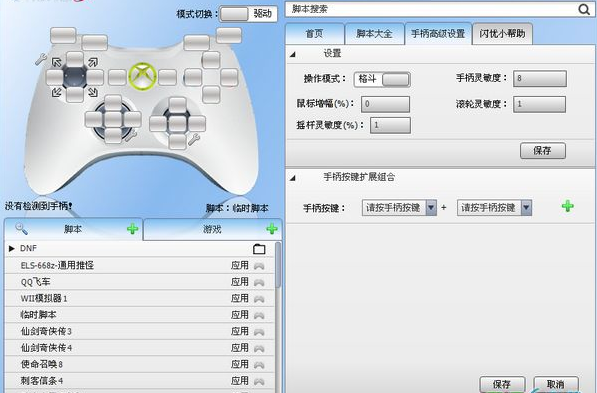Screen dimensions: 597x393
Task: Click the script list vertical scrollbar
Action: coord(278,265)
